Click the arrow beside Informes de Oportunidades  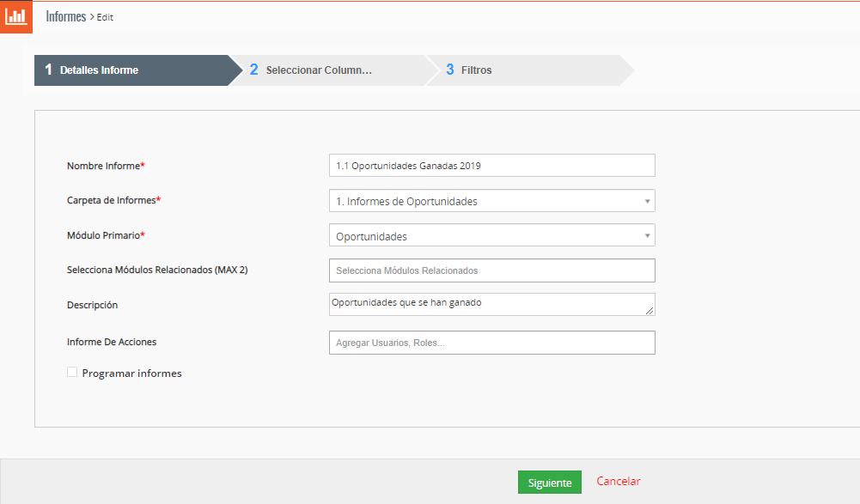[647, 201]
